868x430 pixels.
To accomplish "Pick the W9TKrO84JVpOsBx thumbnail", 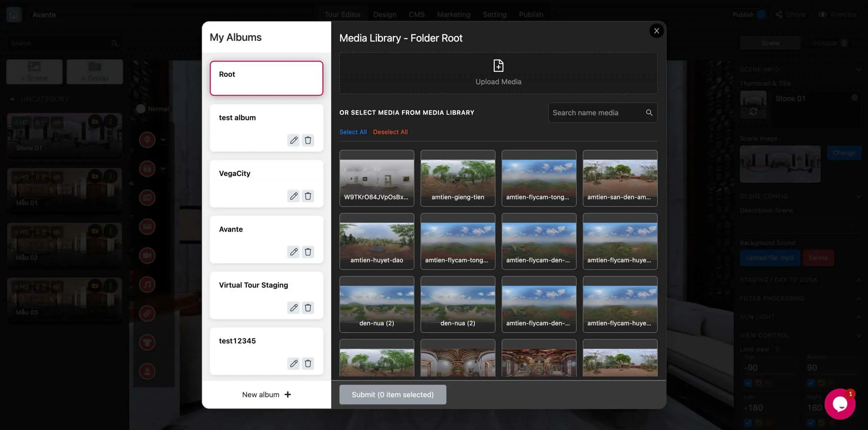I will click(x=377, y=178).
